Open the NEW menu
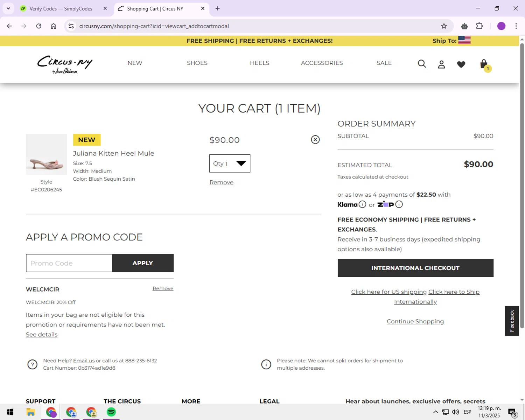This screenshot has height=420, width=525. [x=135, y=63]
